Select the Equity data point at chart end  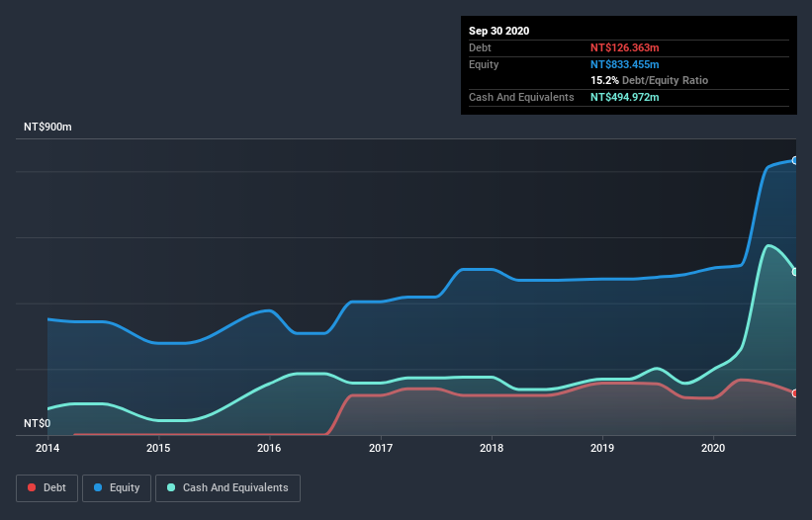[795, 161]
